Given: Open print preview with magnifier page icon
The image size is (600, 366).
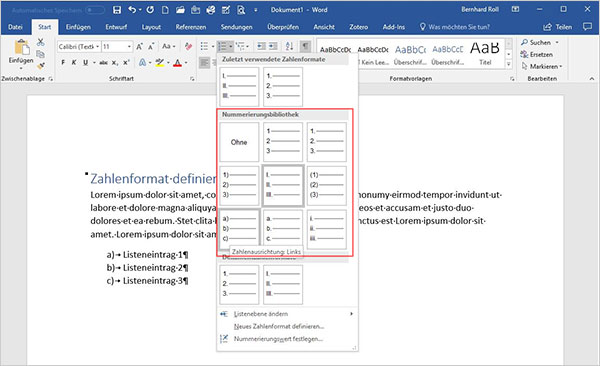Looking at the screenshot, I should (x=241, y=10).
